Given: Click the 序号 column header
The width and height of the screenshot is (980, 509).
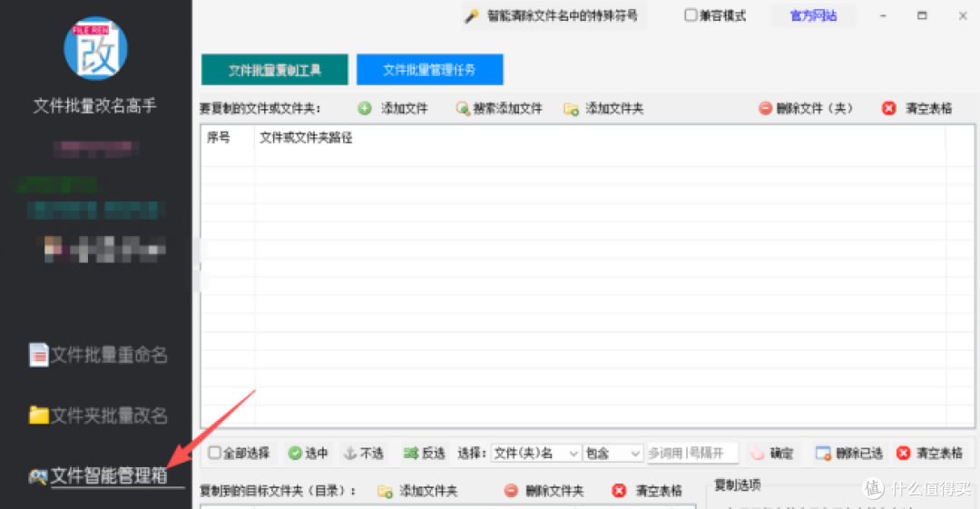Looking at the screenshot, I should tap(218, 138).
